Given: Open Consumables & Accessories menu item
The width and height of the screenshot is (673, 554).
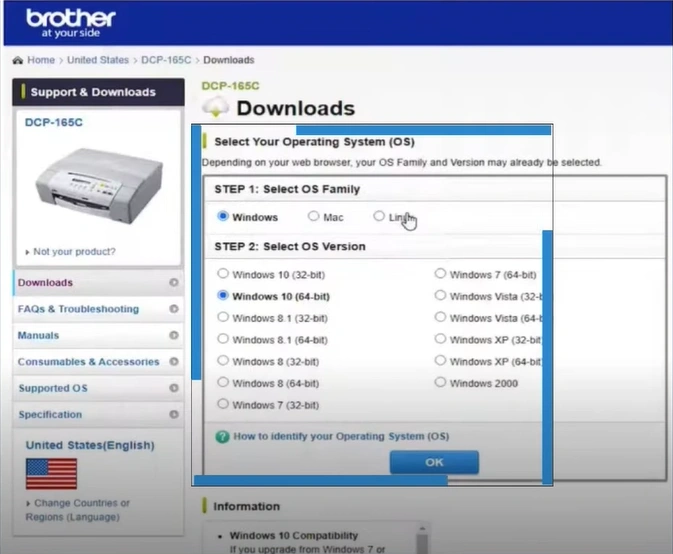Looking at the screenshot, I should tap(88, 362).
